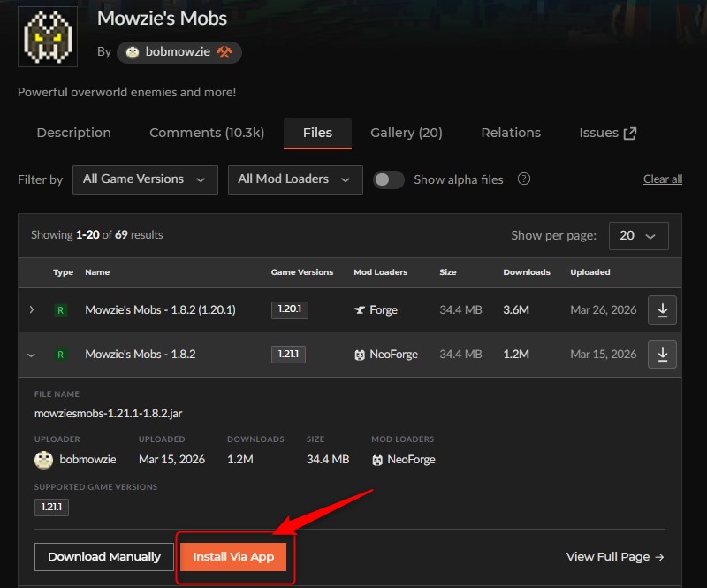Click the Size column header
The height and width of the screenshot is (588, 707).
(x=448, y=272)
